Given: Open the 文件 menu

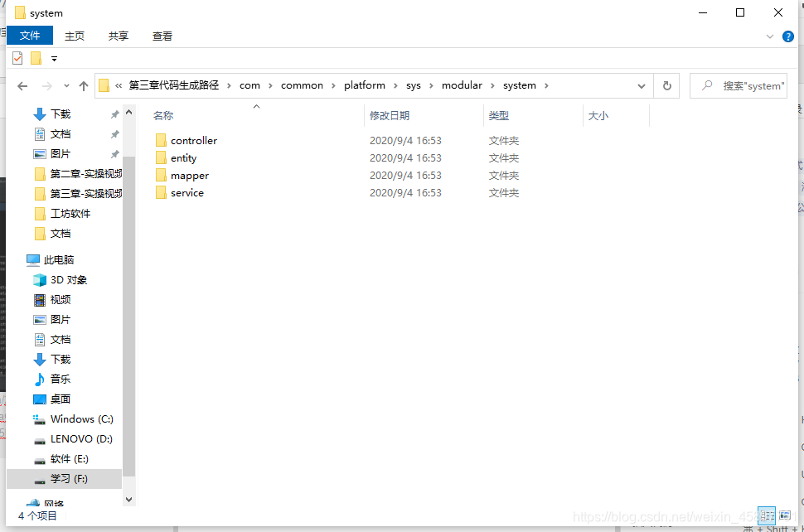Looking at the screenshot, I should (x=30, y=36).
